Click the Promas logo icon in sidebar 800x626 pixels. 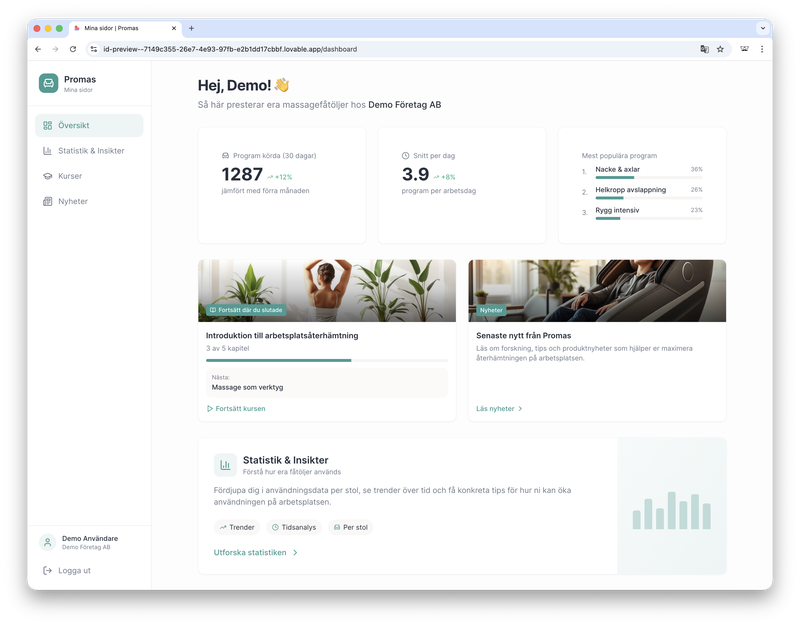[48, 84]
